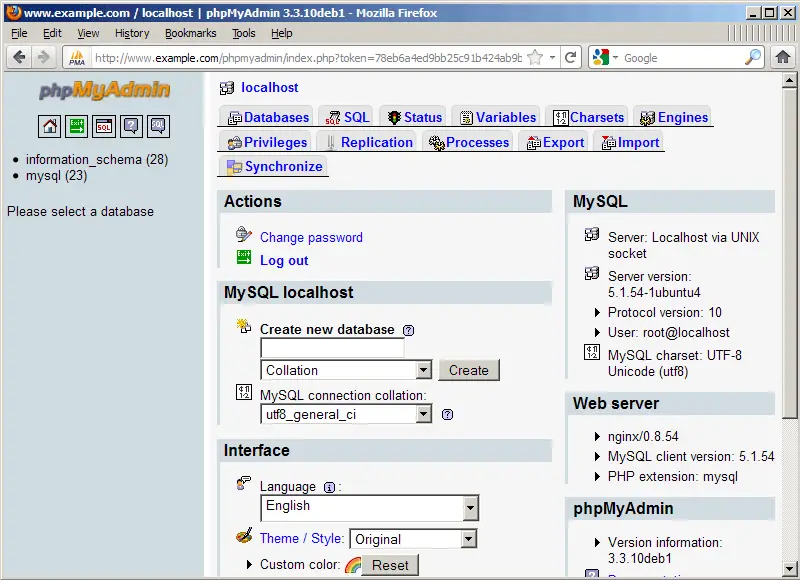
Task: Click inside the Google search field
Action: click(682, 58)
